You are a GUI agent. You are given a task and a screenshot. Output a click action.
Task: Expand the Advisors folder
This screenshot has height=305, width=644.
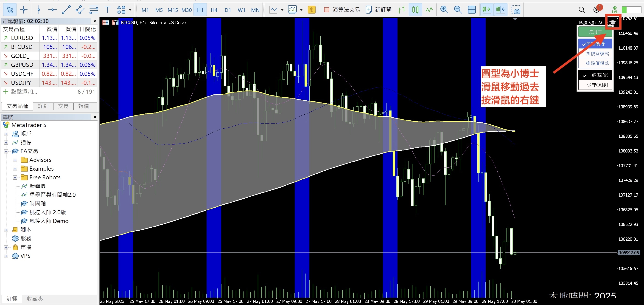pyautogui.click(x=15, y=160)
